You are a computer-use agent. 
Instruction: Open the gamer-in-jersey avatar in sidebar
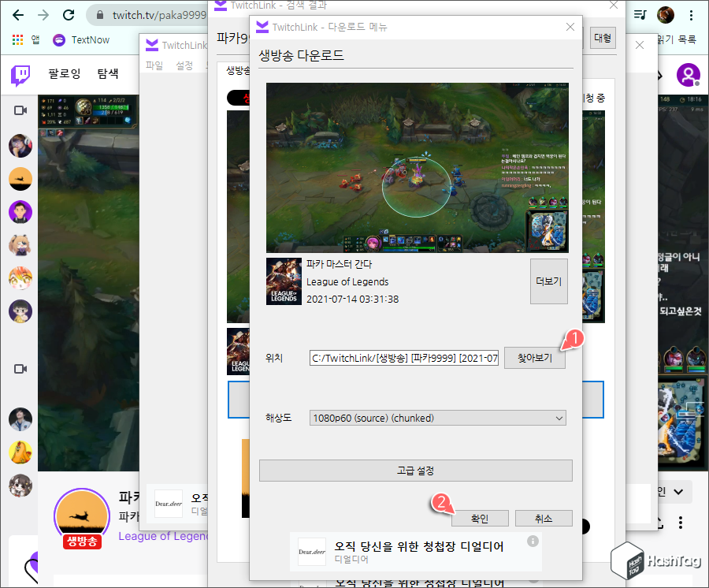20,419
